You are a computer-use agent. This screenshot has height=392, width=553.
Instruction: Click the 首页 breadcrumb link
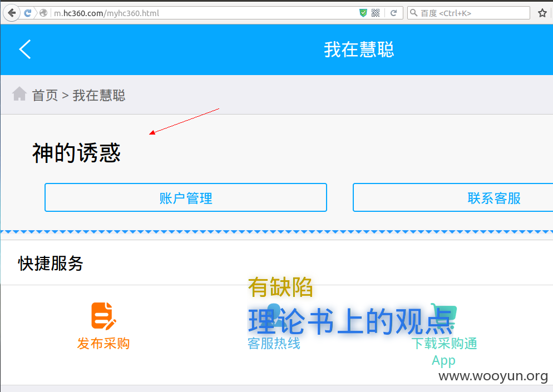[45, 95]
